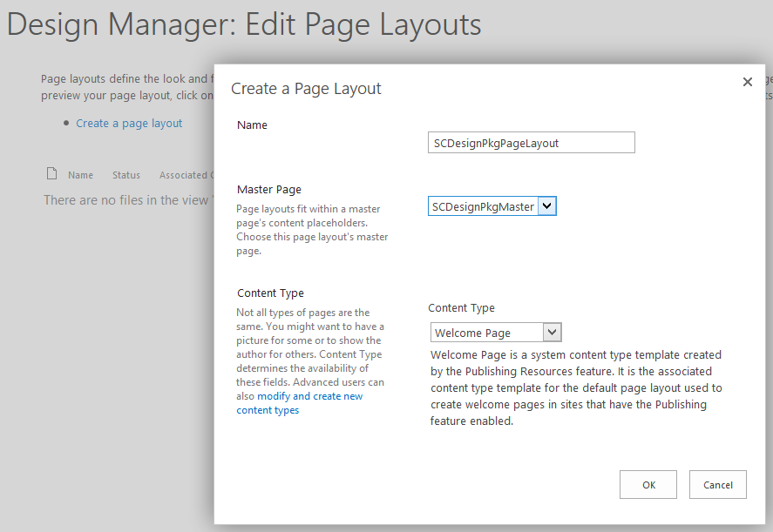The width and height of the screenshot is (773, 532).
Task: Click the file type icon column header
Action: click(52, 173)
